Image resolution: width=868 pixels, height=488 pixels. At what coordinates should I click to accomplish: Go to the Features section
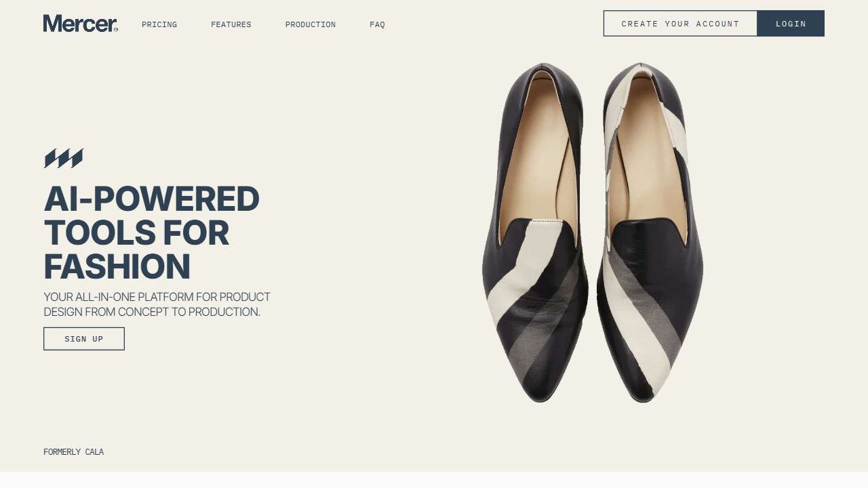click(x=231, y=24)
